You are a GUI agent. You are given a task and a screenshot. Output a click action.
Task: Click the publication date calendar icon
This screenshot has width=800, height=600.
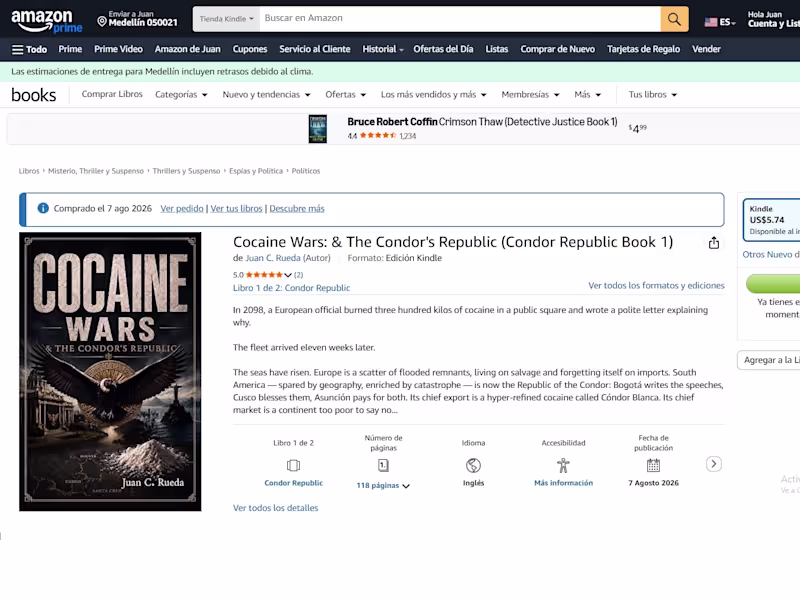click(653, 465)
